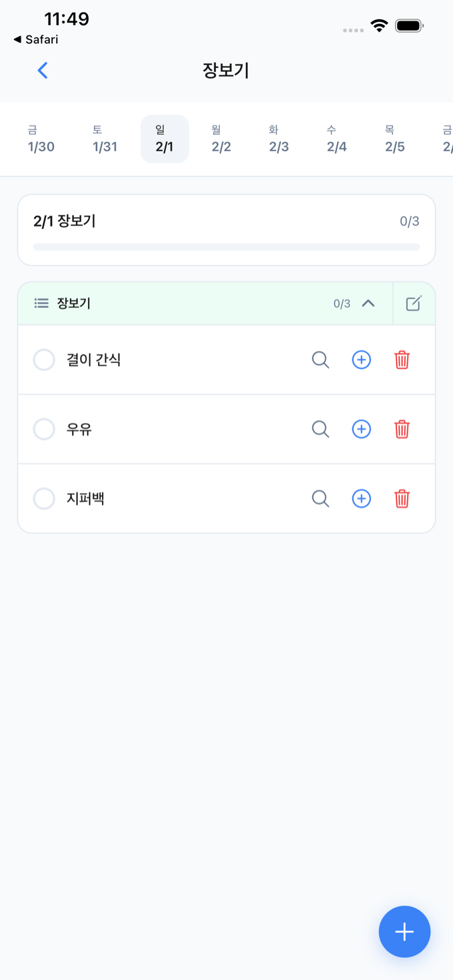Open the list edit icon on 장보기 header
This screenshot has width=453, height=980.
(x=414, y=303)
